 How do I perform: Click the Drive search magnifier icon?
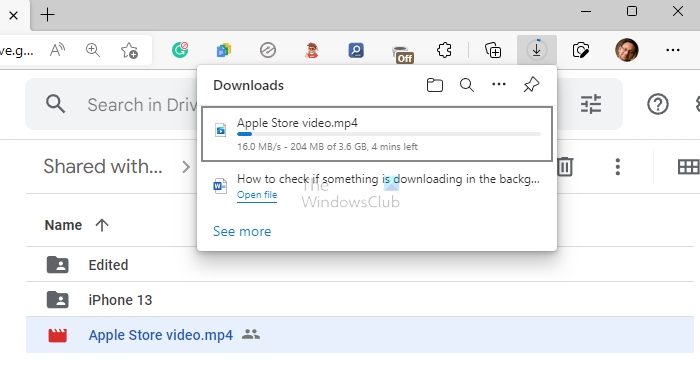click(x=55, y=104)
